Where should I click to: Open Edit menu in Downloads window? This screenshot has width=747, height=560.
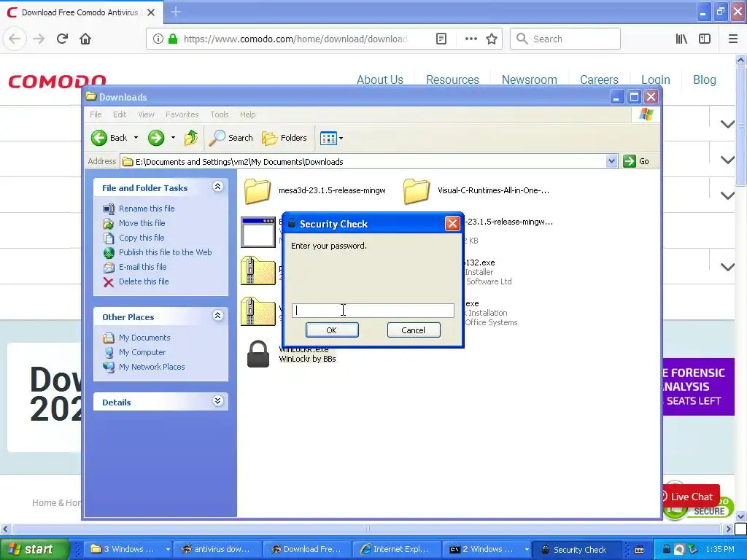[120, 114]
